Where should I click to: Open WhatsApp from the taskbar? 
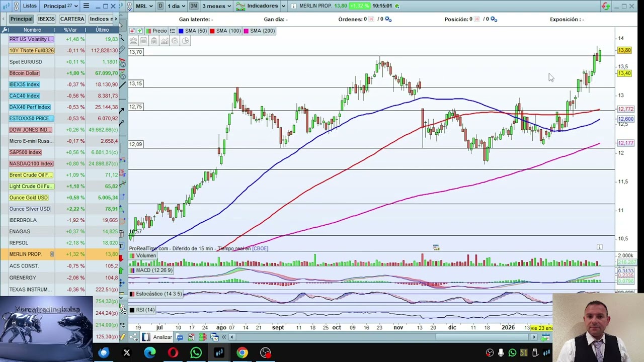click(x=196, y=352)
